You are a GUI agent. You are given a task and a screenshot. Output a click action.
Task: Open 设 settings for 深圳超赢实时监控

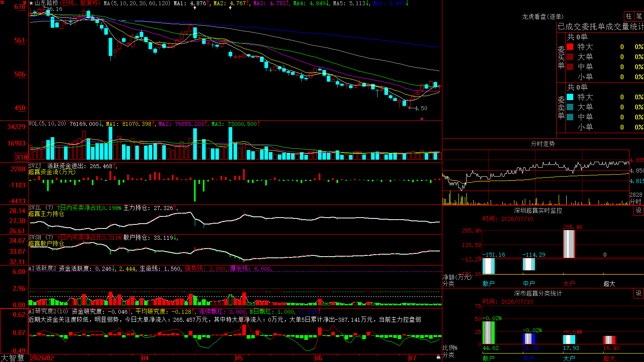[x=639, y=210]
